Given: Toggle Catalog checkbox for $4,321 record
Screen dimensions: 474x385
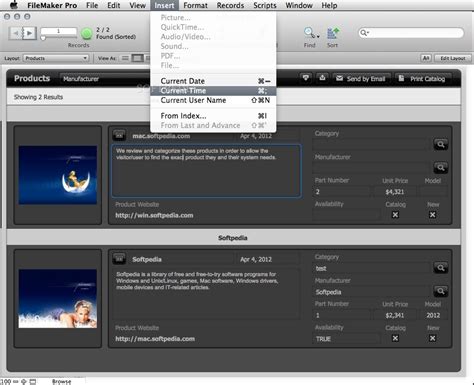Looking at the screenshot, I should pos(395,215).
